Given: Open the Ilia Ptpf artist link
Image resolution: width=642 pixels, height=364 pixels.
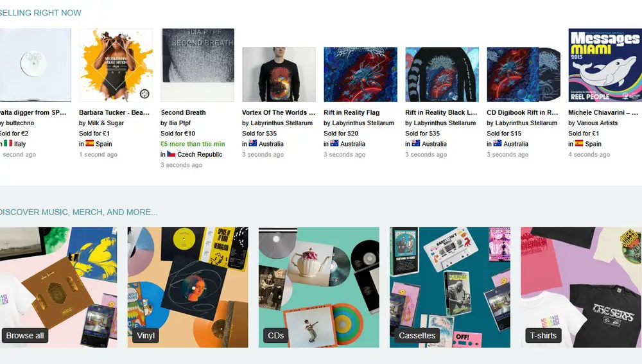Looking at the screenshot, I should click(180, 123).
